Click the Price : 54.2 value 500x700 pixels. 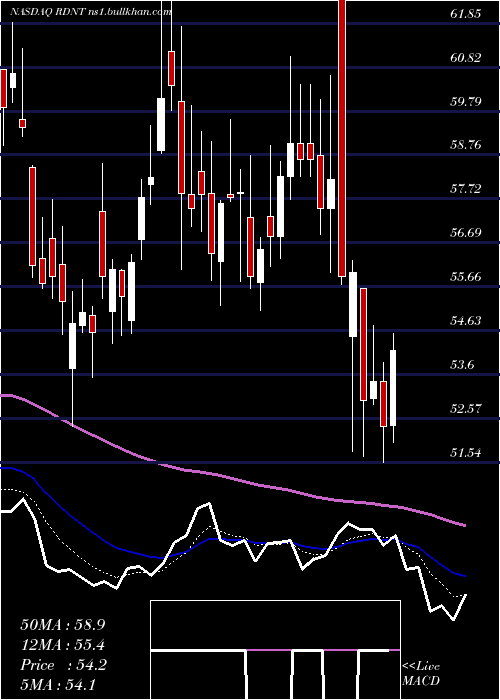(x=63, y=665)
